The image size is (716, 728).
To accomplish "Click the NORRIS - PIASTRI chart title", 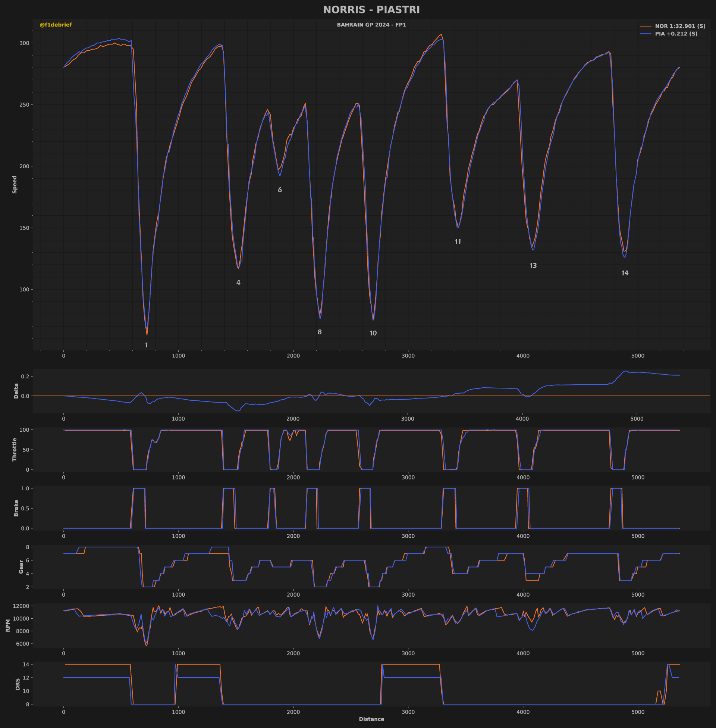I will [x=371, y=10].
